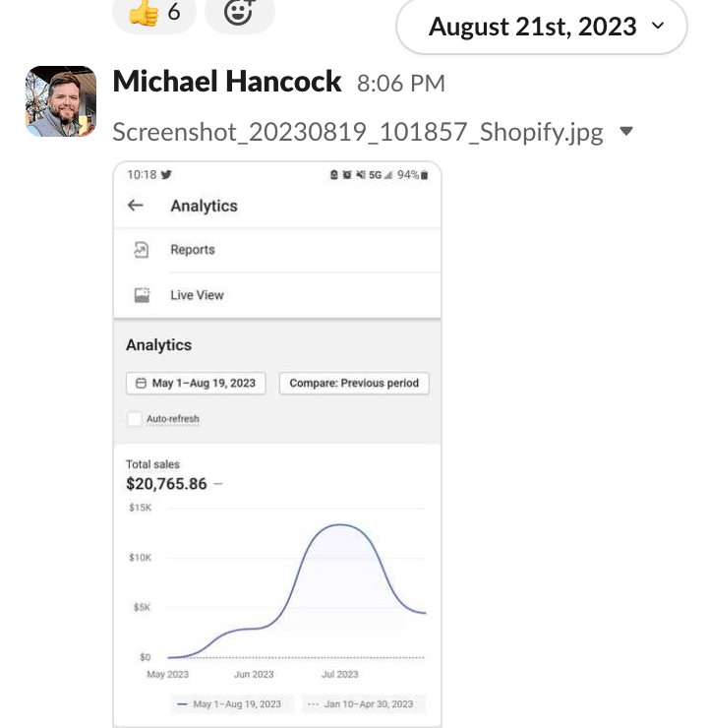Open Michael Hancock's profile picture
Viewport: 708px width, 728px height.
coord(60,101)
